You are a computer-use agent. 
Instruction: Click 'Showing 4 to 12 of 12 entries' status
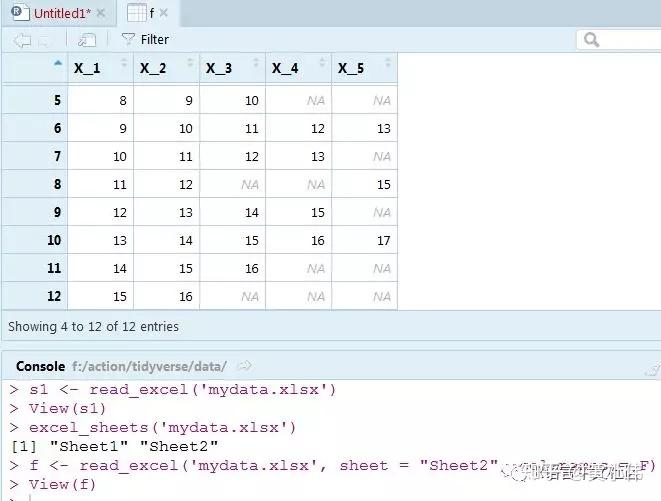click(x=94, y=326)
